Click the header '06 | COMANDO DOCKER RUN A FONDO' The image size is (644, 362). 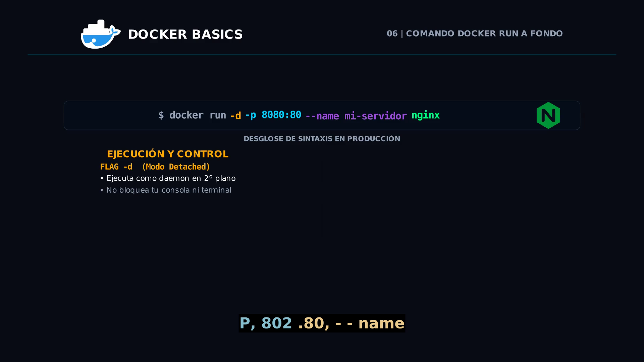(x=475, y=34)
